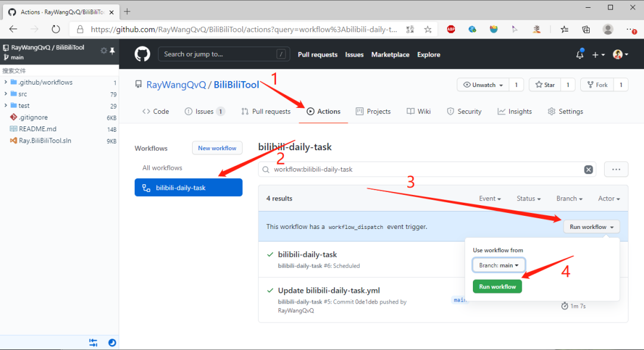Open the notifications bell

[x=580, y=54]
